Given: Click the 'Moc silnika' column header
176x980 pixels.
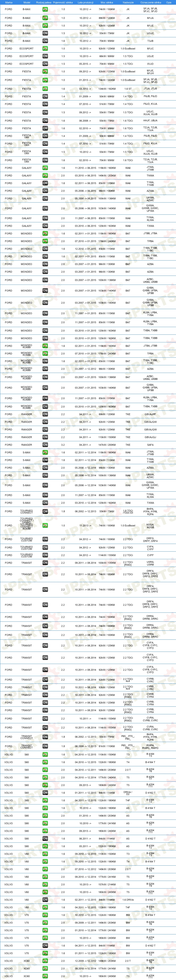Looking at the screenshot, I should [107, 2].
